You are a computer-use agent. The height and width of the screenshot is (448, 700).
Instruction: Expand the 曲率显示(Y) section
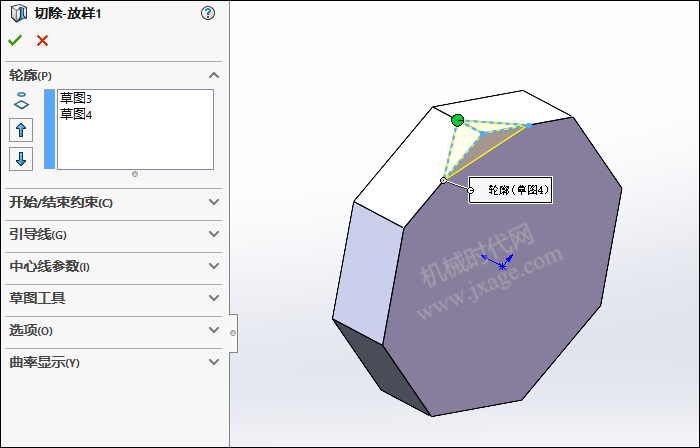coord(214,362)
